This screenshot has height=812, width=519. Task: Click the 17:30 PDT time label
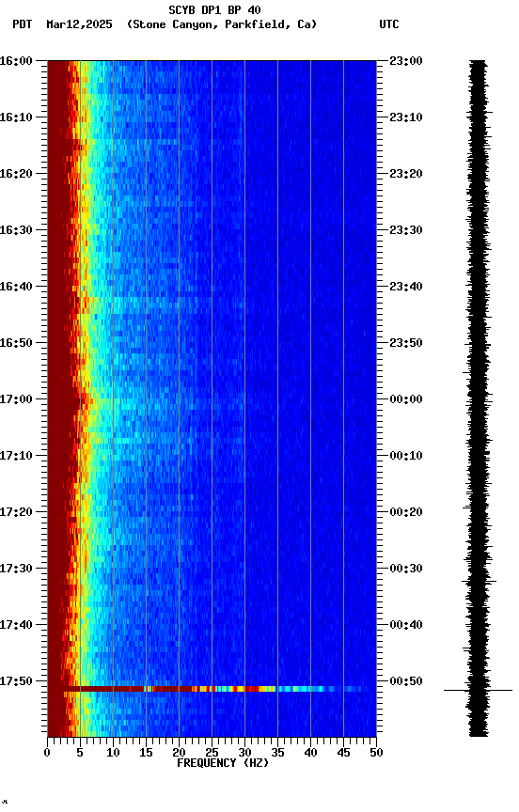pyautogui.click(x=16, y=569)
